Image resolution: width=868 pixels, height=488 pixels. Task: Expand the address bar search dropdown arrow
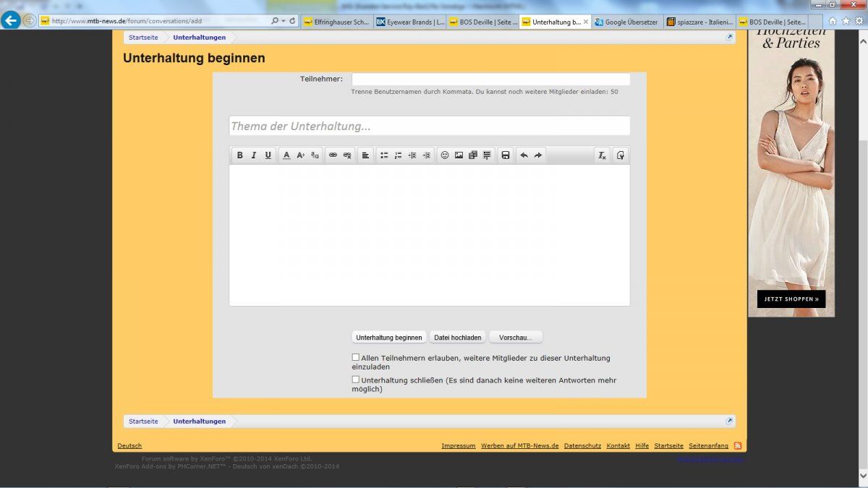click(x=282, y=21)
